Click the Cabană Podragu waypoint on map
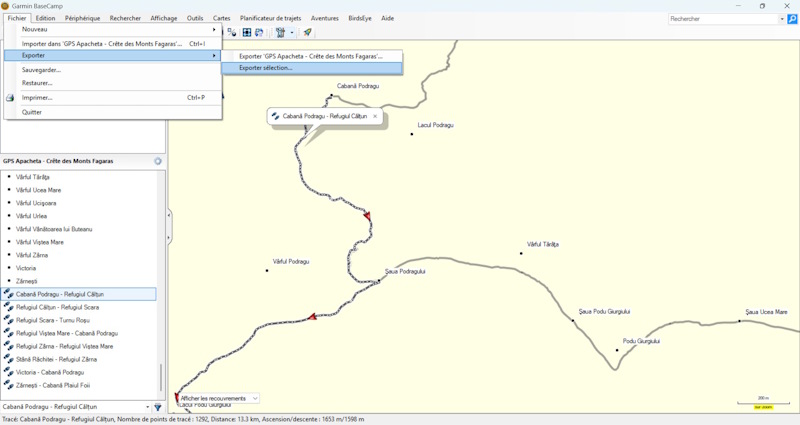 coord(331,95)
